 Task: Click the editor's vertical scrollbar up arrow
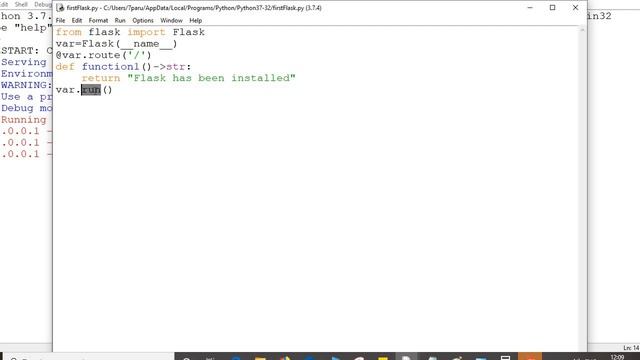[x=582, y=30]
